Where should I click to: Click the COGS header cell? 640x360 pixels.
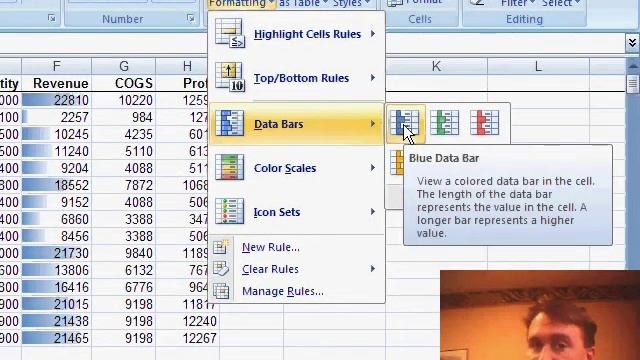pos(124,83)
